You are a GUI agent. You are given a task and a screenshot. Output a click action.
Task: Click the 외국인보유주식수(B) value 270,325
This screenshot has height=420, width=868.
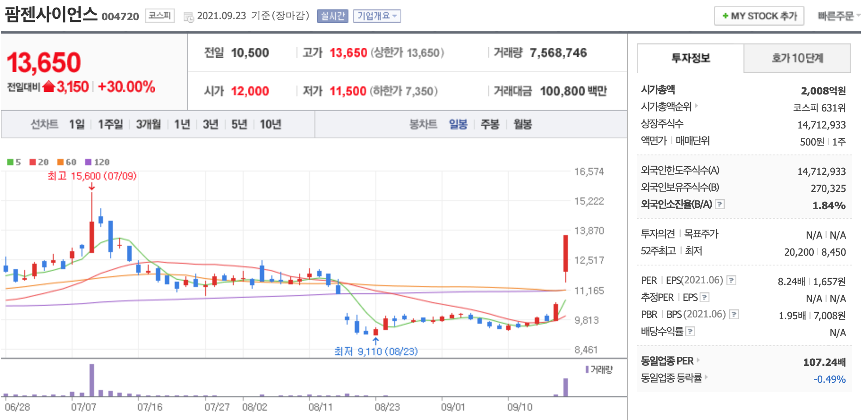[828, 189]
